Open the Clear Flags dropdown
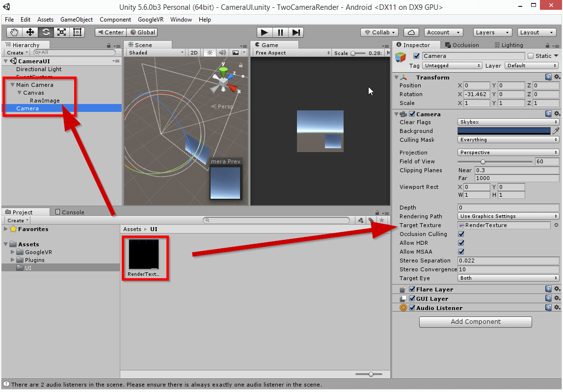This screenshot has height=392, width=563. pyautogui.click(x=508, y=122)
